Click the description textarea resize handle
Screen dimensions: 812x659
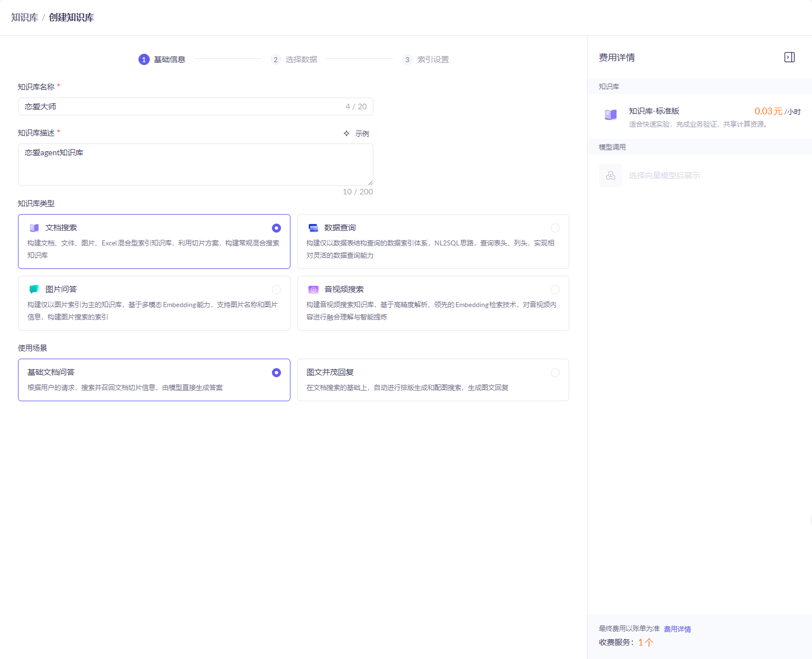click(x=370, y=183)
